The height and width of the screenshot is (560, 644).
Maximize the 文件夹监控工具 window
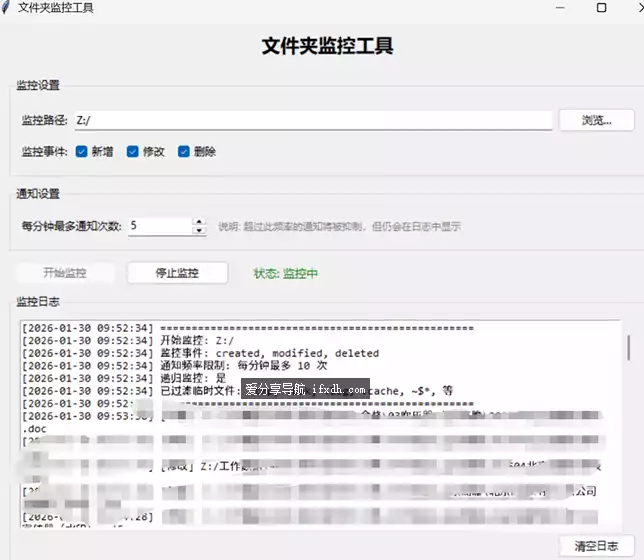(x=601, y=7)
